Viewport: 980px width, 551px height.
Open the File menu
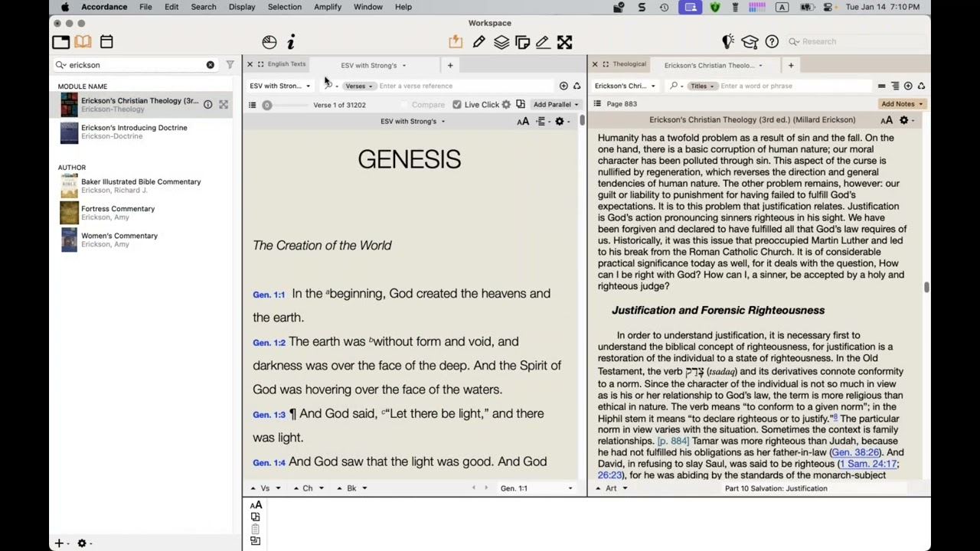pos(145,7)
